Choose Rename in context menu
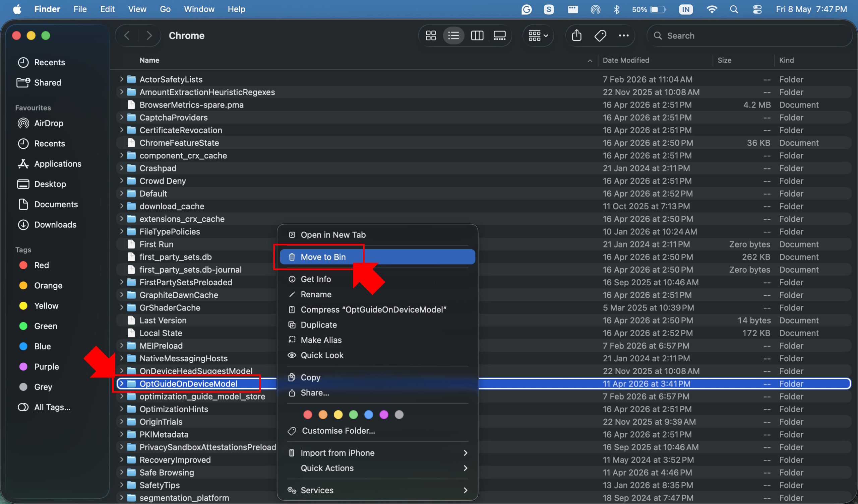The width and height of the screenshot is (858, 504). click(377, 294)
